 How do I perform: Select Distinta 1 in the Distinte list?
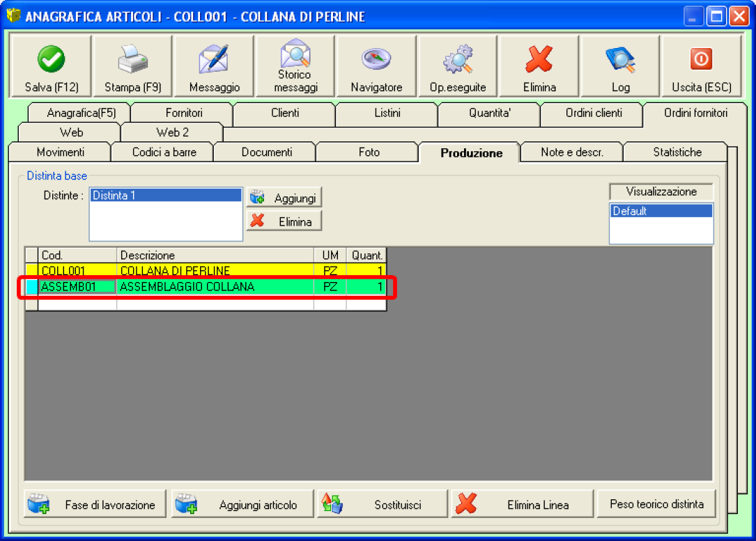pyautogui.click(x=165, y=196)
